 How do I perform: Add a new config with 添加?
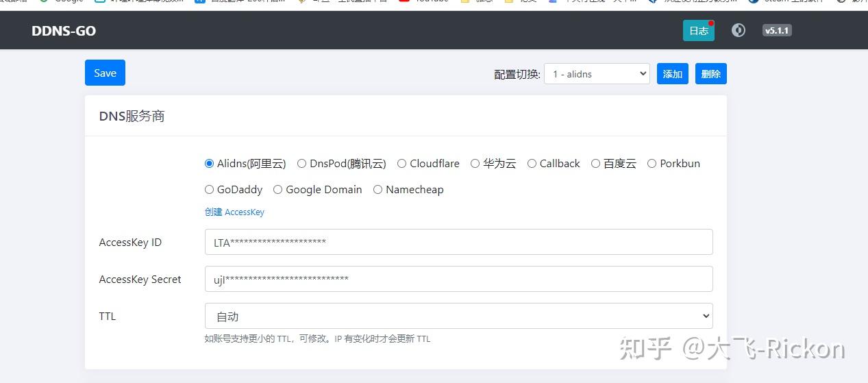coord(673,74)
